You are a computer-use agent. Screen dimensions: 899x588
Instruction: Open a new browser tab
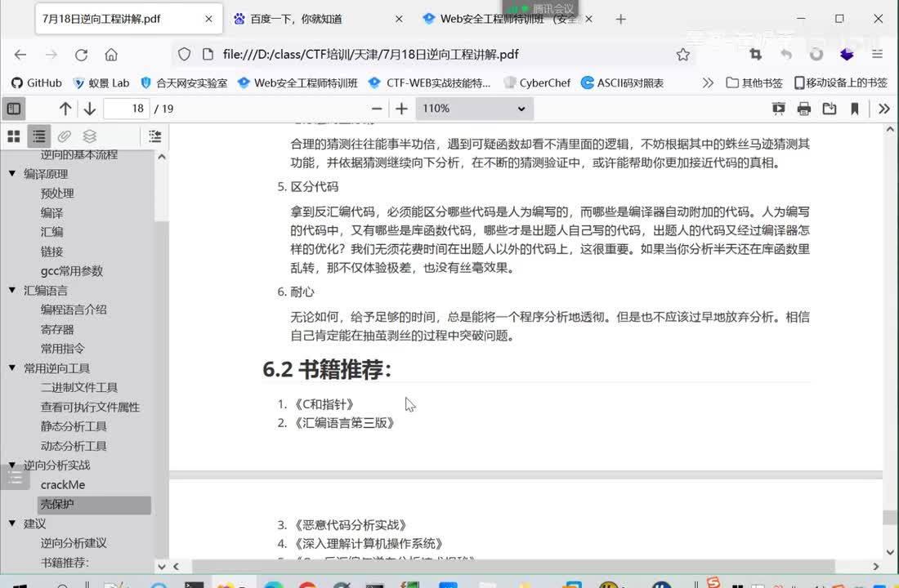coord(620,19)
